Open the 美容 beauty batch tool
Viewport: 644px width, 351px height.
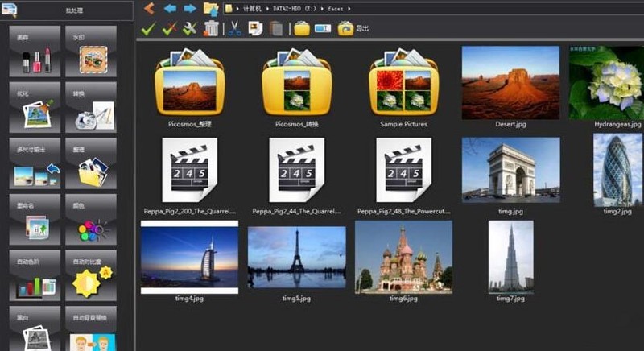tap(34, 53)
